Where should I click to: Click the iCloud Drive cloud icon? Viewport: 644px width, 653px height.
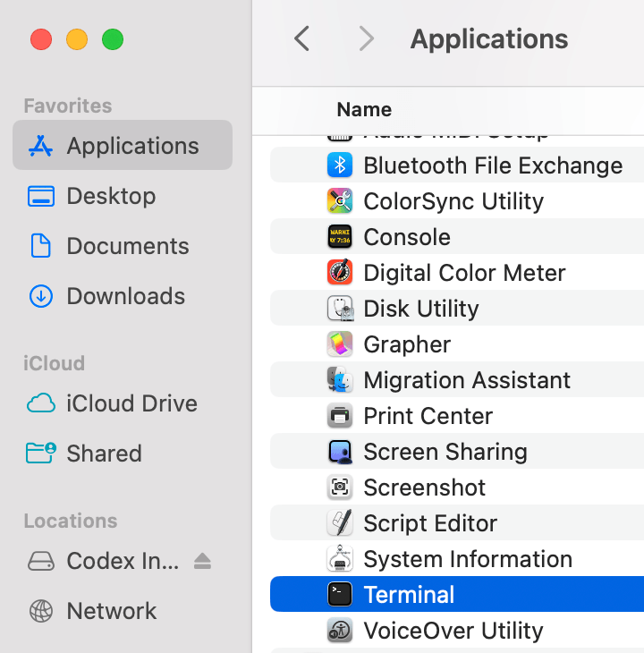pos(41,403)
